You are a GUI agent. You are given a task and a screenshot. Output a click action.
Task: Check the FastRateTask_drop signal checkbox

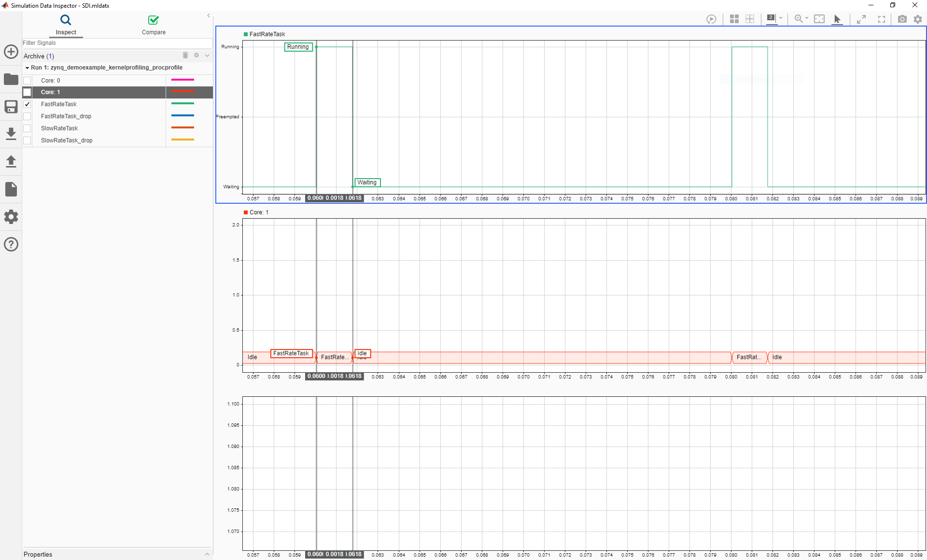pyautogui.click(x=27, y=116)
